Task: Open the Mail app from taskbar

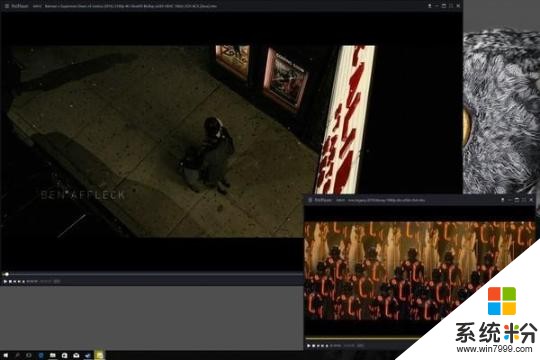Action: pyautogui.click(x=76, y=355)
